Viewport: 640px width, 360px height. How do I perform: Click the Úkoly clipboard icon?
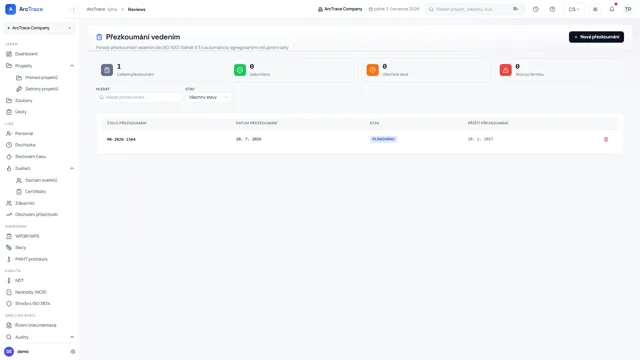pos(9,112)
